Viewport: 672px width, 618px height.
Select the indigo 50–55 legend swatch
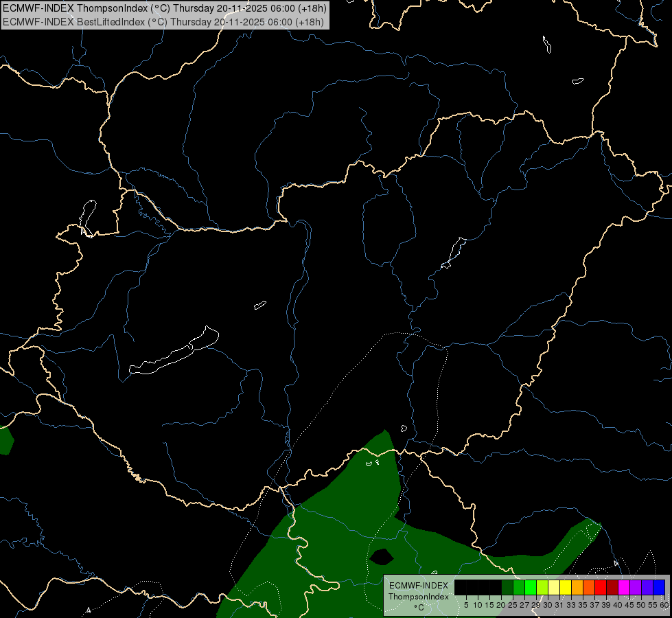click(647, 587)
